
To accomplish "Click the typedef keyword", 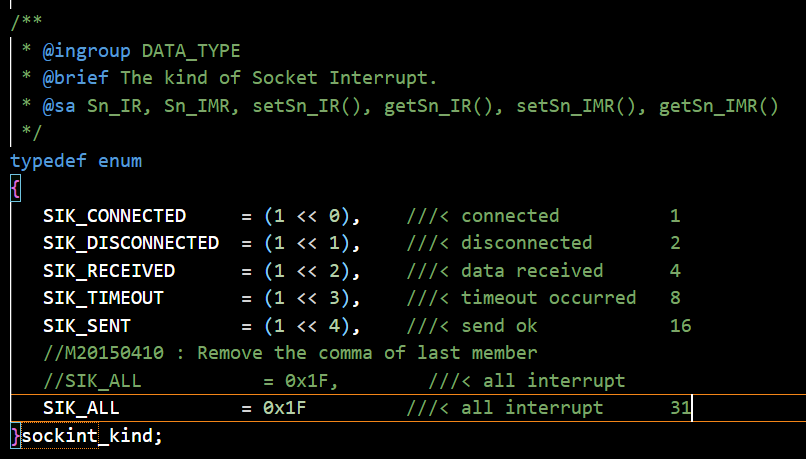I will 48,161.
